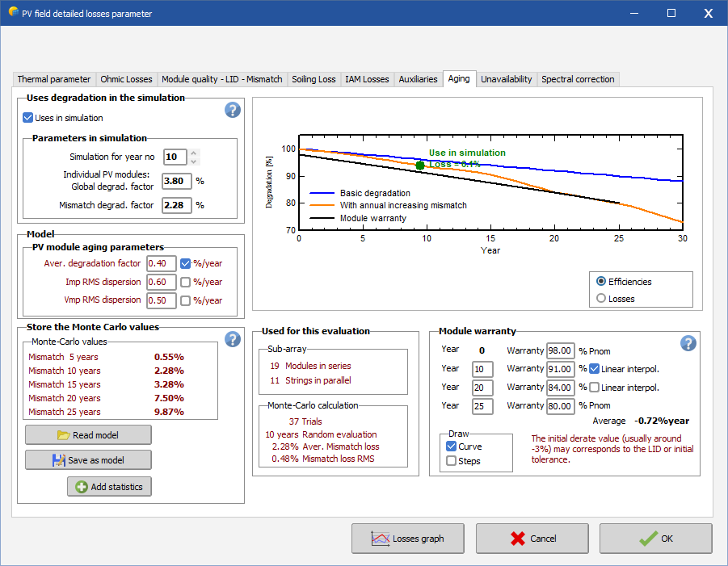
Task: Open the Ohmic Losses tab
Action: tap(126, 79)
